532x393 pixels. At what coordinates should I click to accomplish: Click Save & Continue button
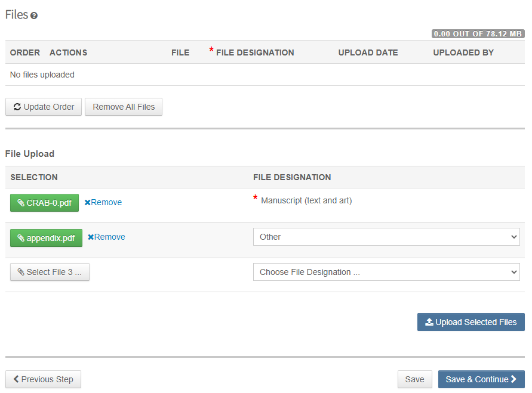pyautogui.click(x=481, y=379)
